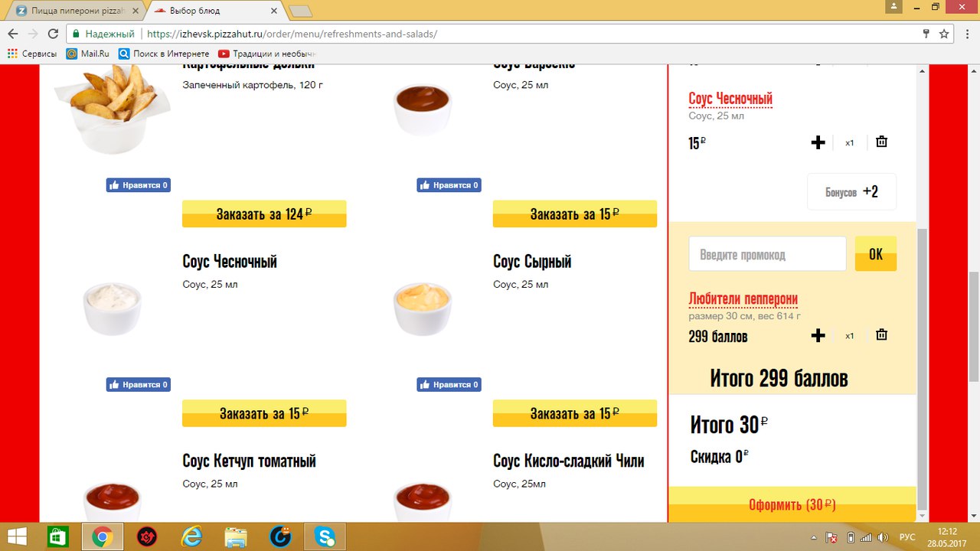The width and height of the screenshot is (980, 551).
Task: Like Соус Чесночный with Нравится button
Action: pyautogui.click(x=139, y=384)
